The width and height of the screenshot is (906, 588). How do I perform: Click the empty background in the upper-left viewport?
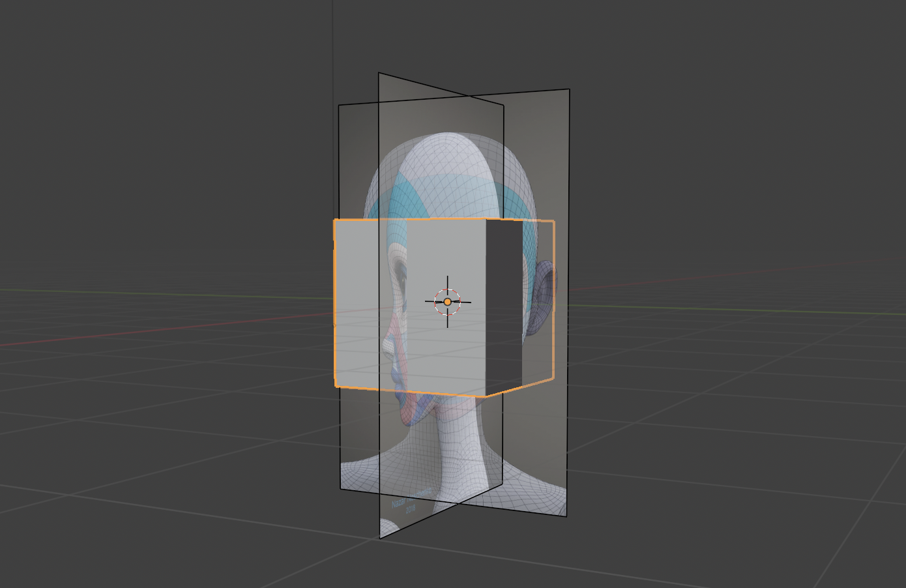(x=130, y=98)
